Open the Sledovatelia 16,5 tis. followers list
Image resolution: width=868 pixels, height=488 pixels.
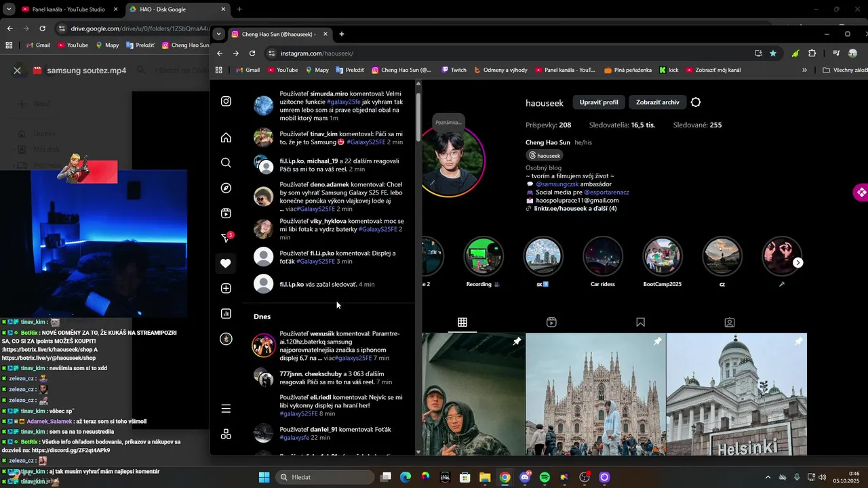pos(622,125)
